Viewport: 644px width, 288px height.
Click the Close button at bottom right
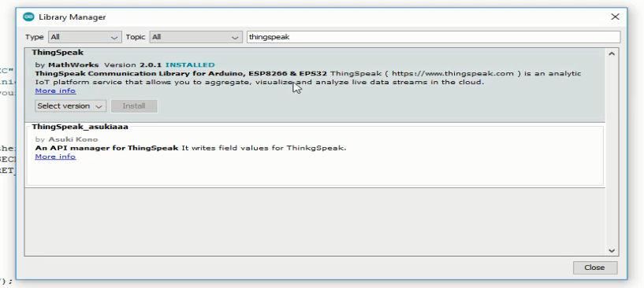594,268
